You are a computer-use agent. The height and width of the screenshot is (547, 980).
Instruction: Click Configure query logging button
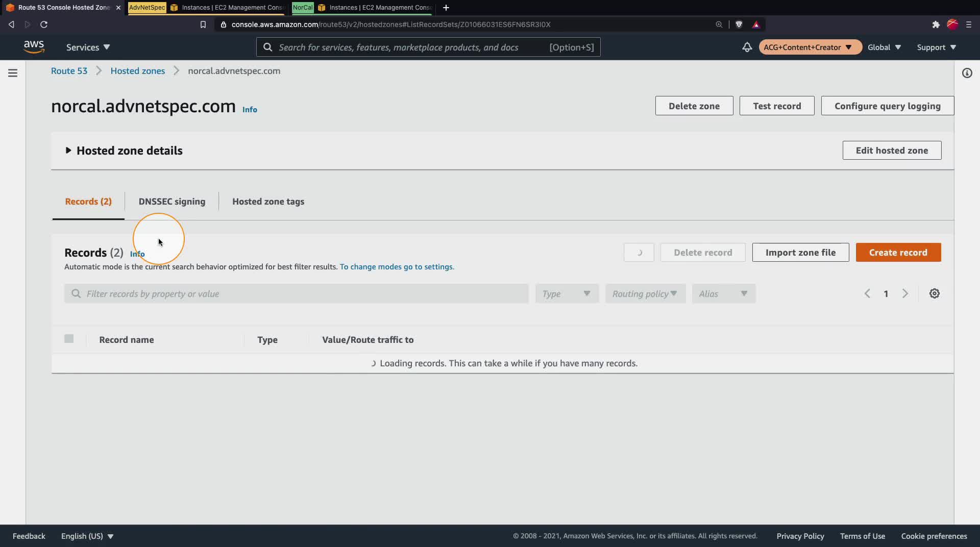tap(887, 106)
